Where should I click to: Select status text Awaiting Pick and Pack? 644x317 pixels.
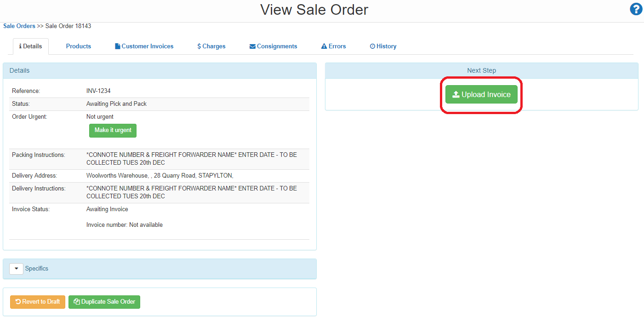[x=116, y=104]
